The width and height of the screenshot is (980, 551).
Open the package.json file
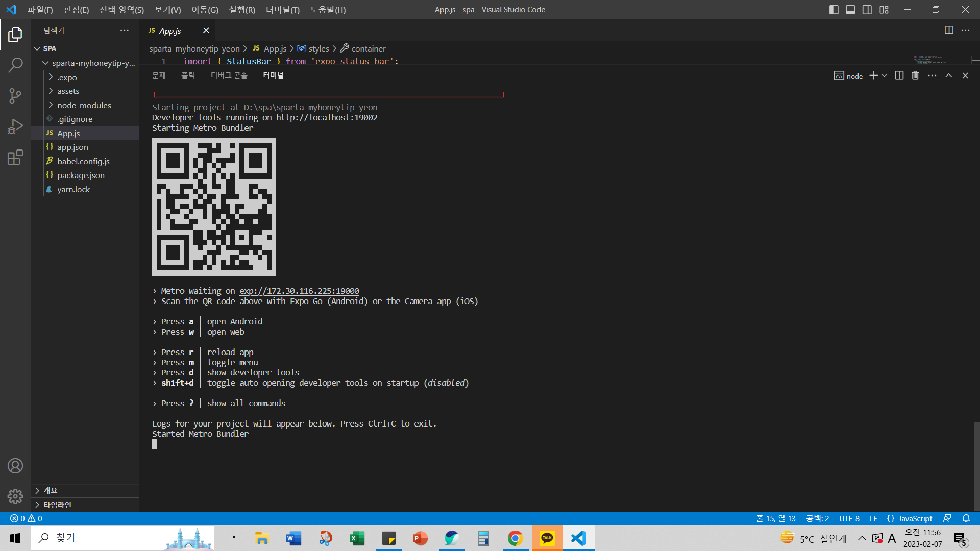[x=81, y=175]
